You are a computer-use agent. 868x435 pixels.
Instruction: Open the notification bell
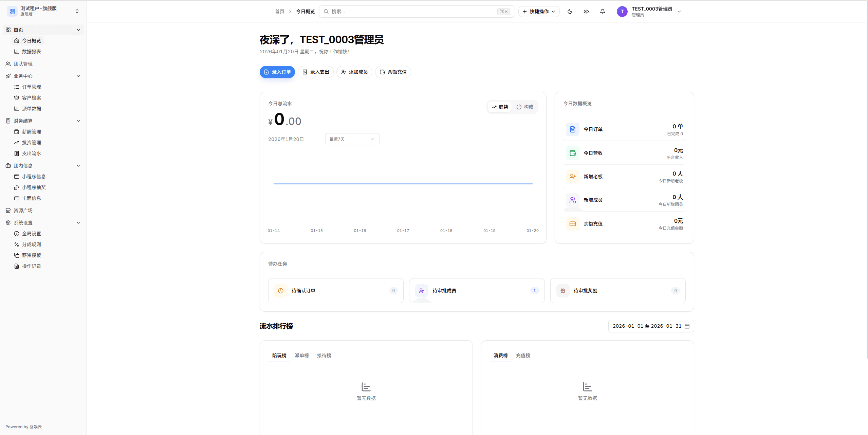(602, 11)
